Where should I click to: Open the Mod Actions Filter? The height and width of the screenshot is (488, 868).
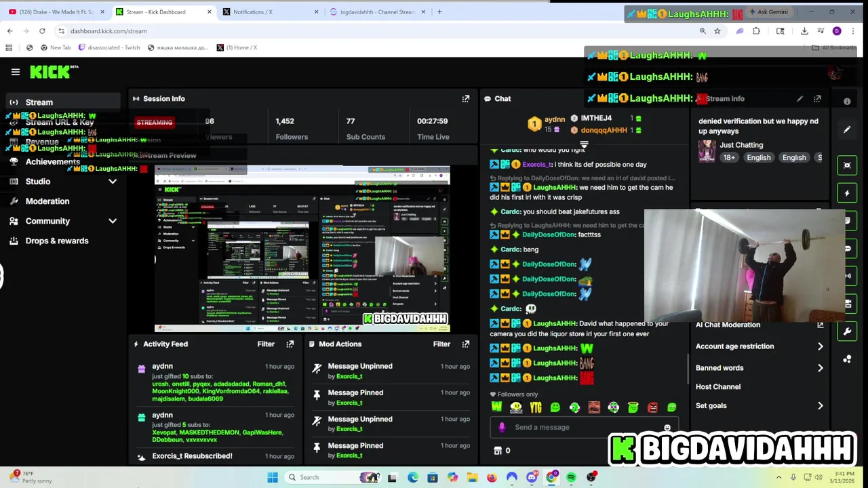point(441,344)
